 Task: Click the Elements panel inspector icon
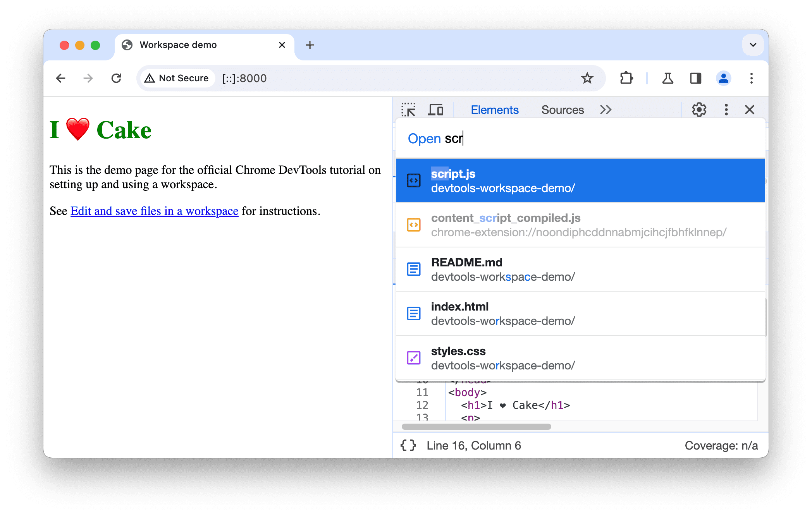410,109
